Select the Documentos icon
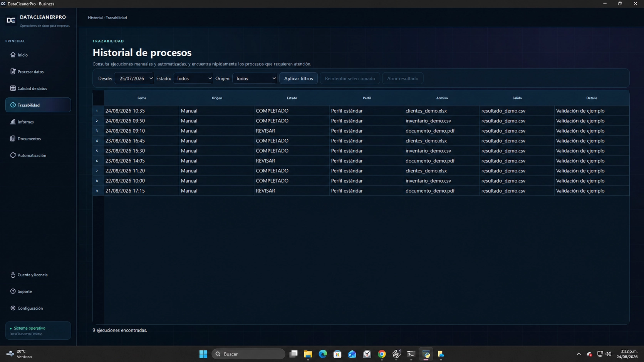 [13, 138]
